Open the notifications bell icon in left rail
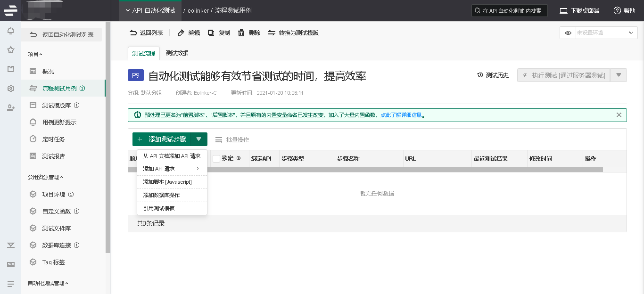The image size is (644, 294). [x=11, y=31]
